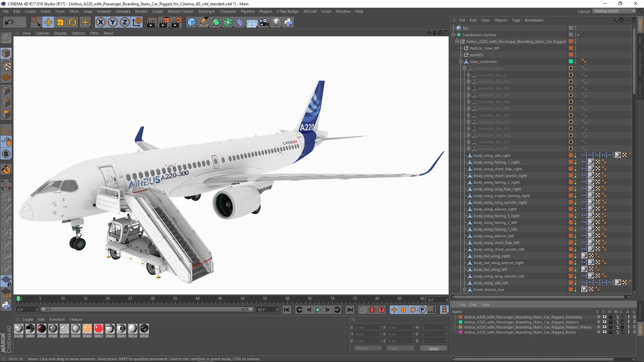Image resolution: width=644 pixels, height=362 pixels.
Task: Toggle Subdivision Surface enable checkmark
Action: [579, 35]
